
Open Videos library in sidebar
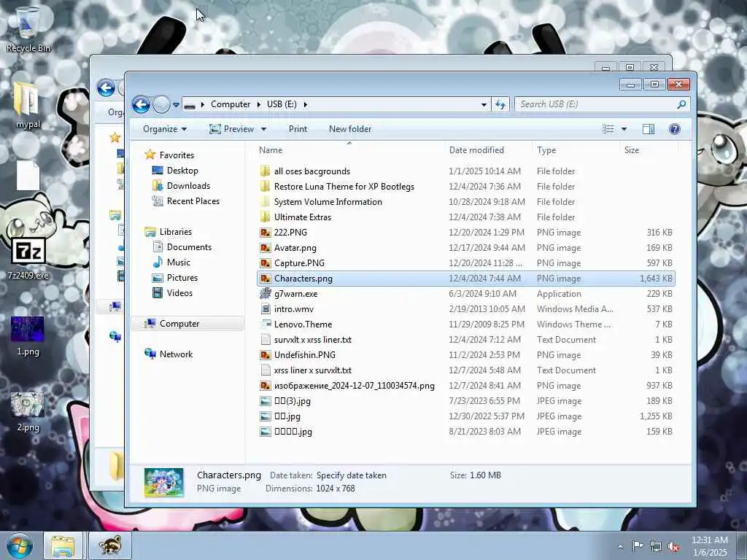pyautogui.click(x=179, y=293)
